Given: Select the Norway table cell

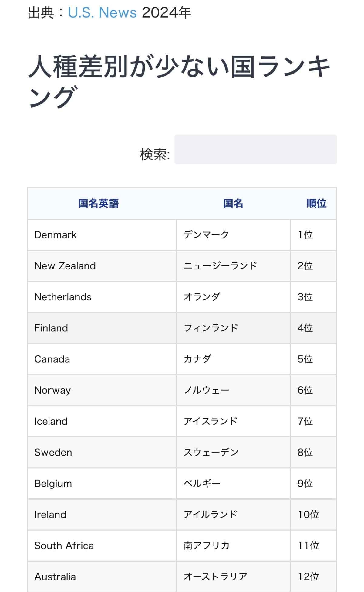Looking at the screenshot, I should [52, 390].
